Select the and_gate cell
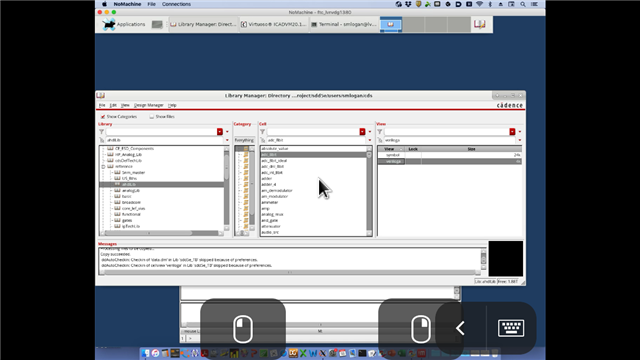640x360 pixels. 269,220
